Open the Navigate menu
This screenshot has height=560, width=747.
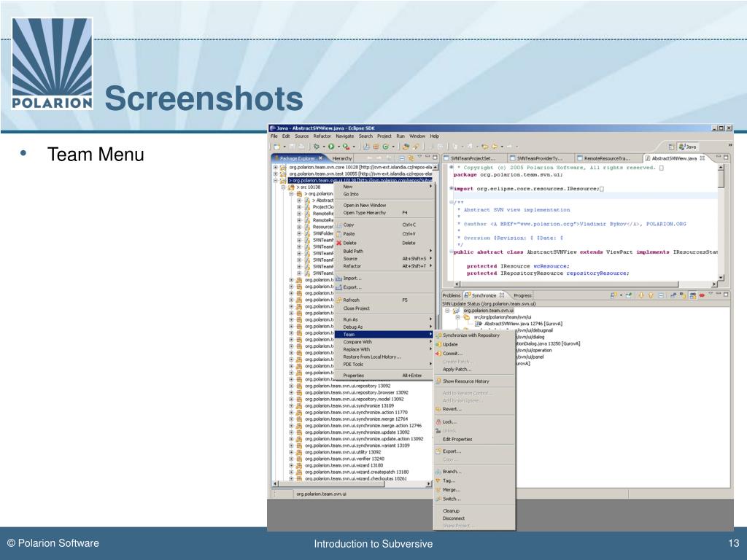pyautogui.click(x=345, y=136)
